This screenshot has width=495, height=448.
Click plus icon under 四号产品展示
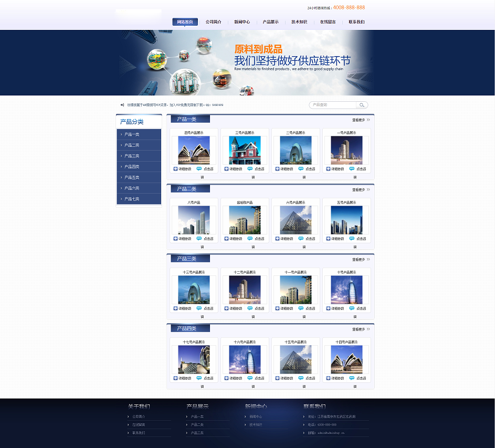[175, 169]
